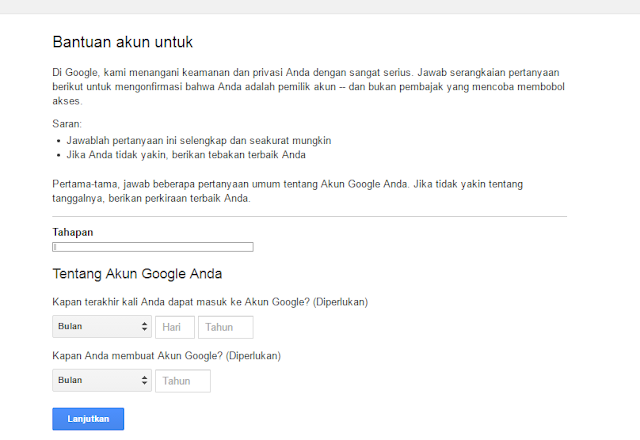Click the Lanjutkan button

[88, 419]
